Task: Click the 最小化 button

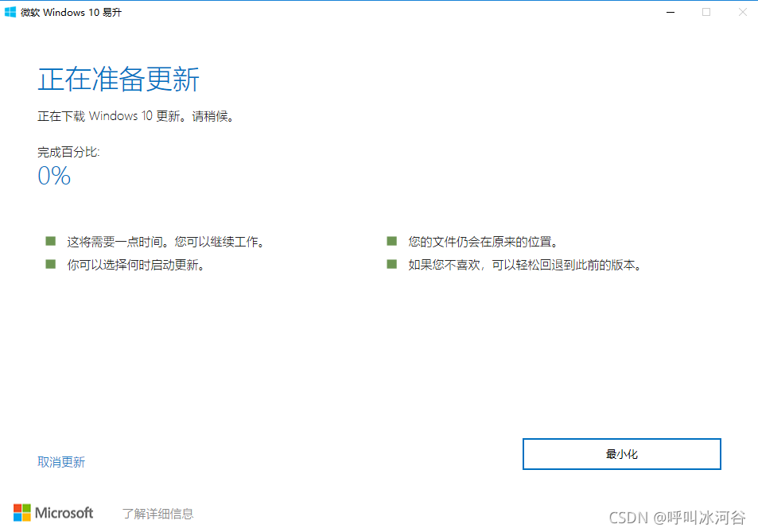Action: pos(622,454)
